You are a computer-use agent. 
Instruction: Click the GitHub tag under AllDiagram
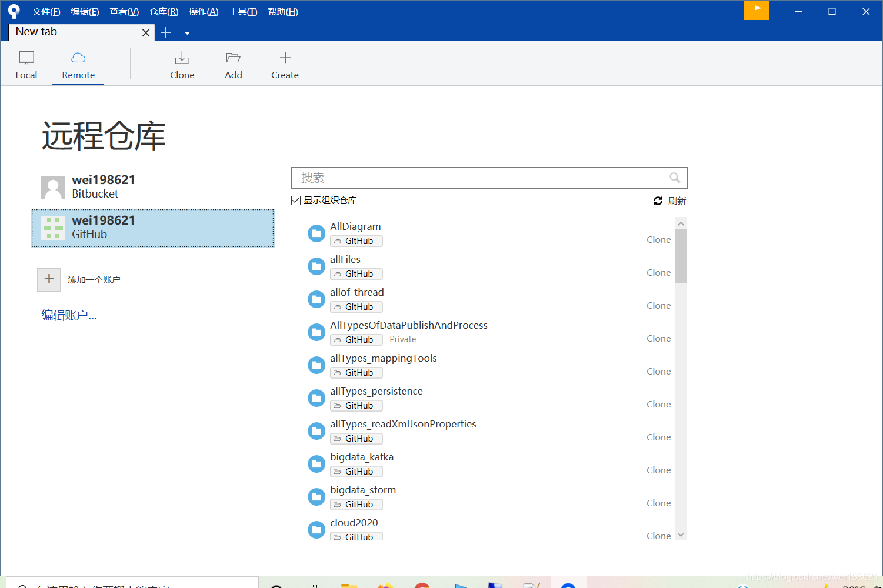tap(356, 241)
